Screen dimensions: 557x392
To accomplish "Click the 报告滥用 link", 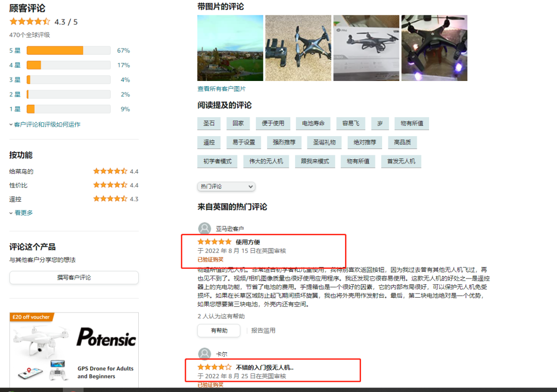I will pyautogui.click(x=264, y=331).
